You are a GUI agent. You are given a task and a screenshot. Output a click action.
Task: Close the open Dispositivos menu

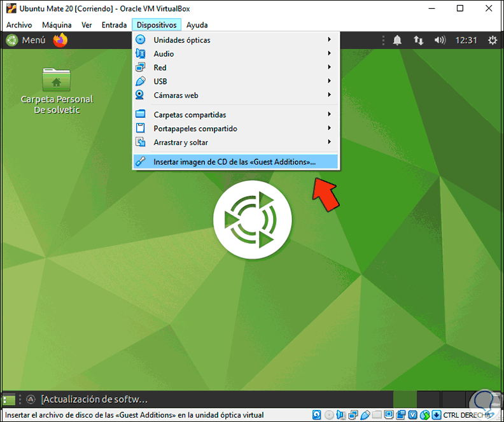tap(157, 25)
